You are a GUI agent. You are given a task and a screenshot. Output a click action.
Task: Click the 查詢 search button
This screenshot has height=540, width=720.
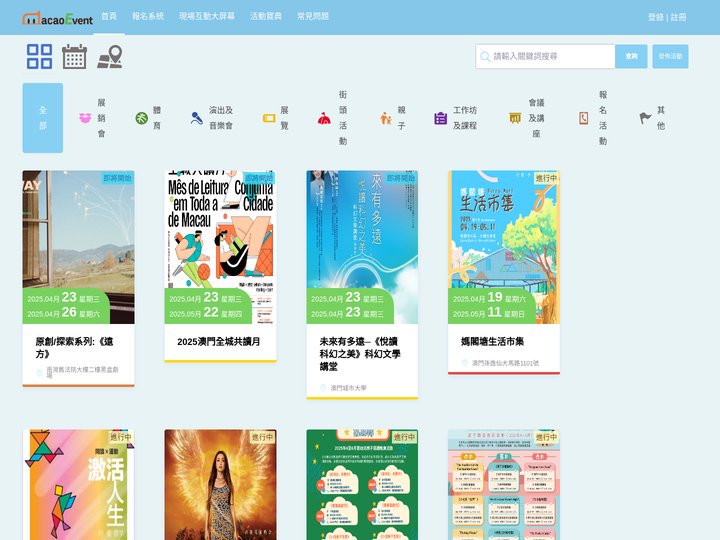pos(631,56)
